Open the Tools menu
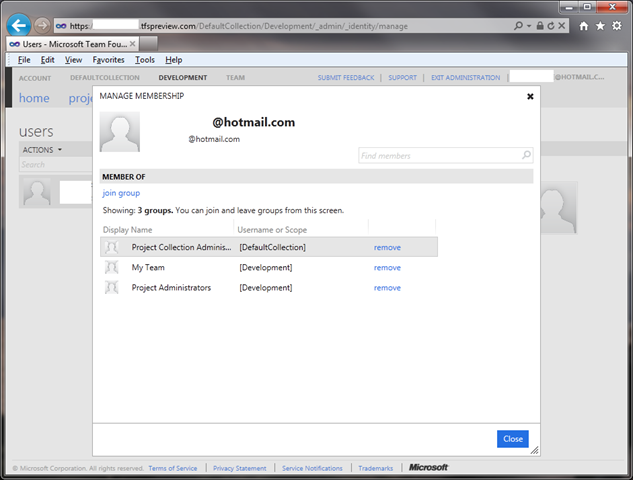The width and height of the screenshot is (633, 480). point(145,60)
